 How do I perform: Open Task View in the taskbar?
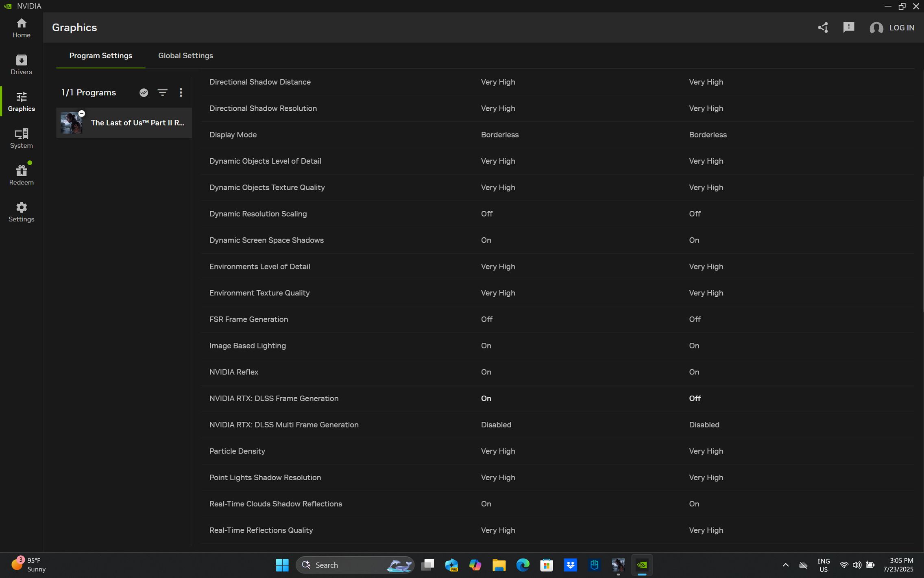(x=427, y=565)
